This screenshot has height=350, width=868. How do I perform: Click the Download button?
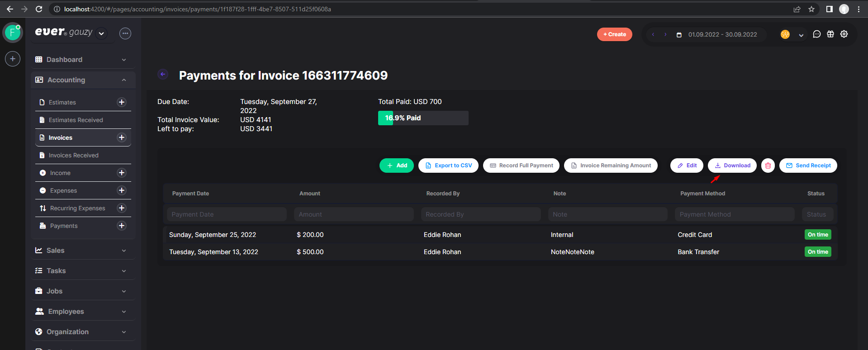(732, 166)
